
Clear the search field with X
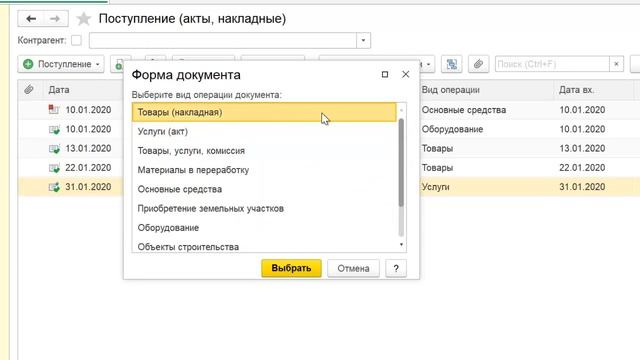616,64
